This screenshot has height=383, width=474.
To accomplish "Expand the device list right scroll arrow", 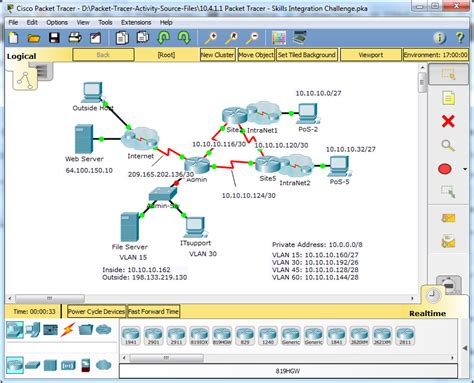I will pos(452,358).
